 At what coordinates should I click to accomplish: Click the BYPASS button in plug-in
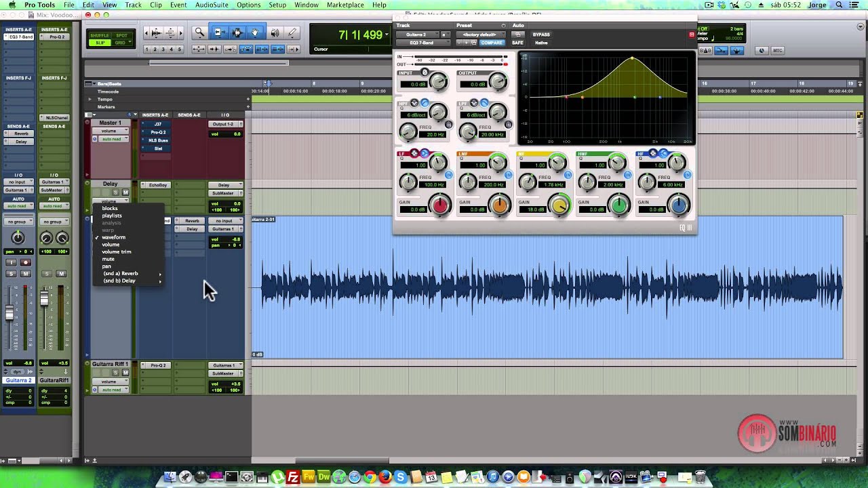click(541, 35)
